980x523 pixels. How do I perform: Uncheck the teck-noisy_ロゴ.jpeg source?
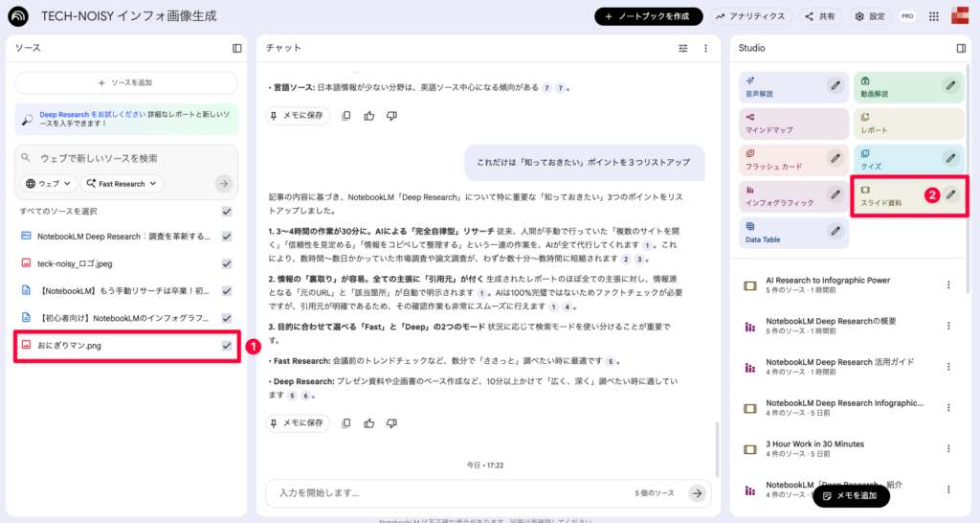[x=227, y=264]
